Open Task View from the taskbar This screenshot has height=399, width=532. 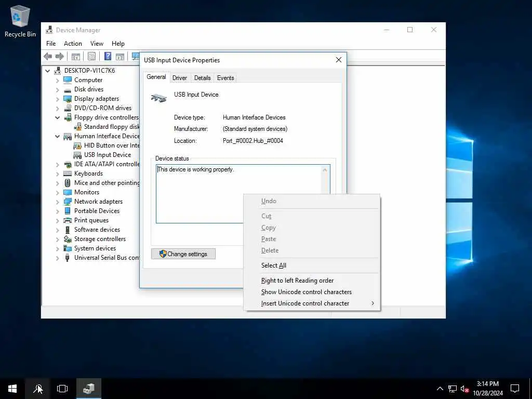coord(62,389)
